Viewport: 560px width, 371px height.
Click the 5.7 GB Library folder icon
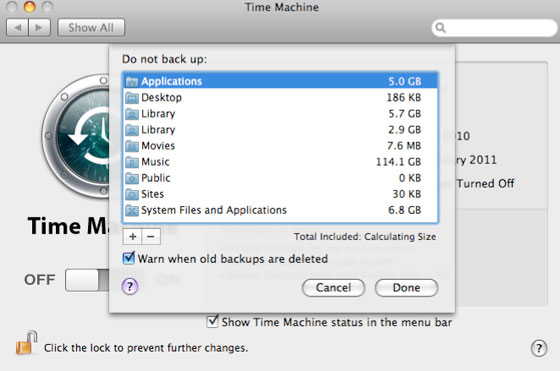pyautogui.click(x=132, y=114)
